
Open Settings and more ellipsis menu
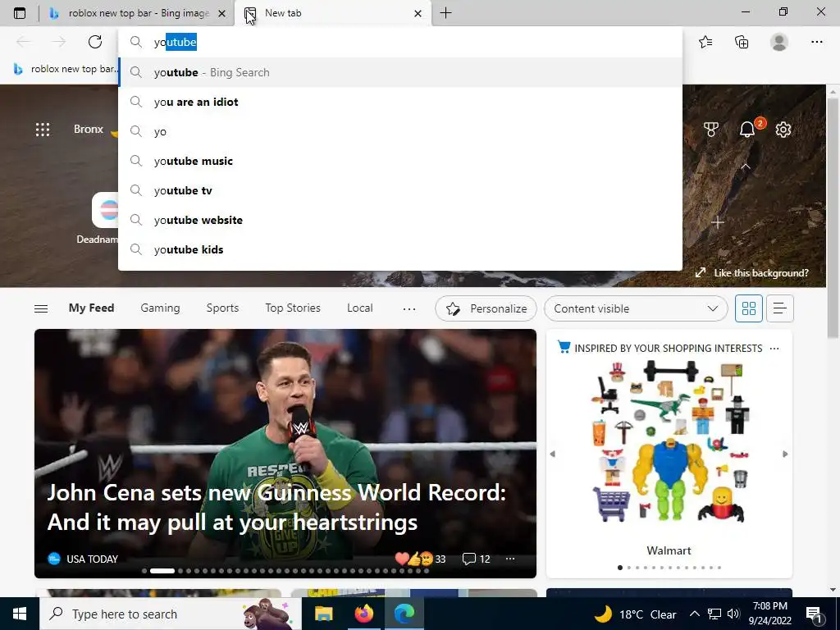coord(816,42)
